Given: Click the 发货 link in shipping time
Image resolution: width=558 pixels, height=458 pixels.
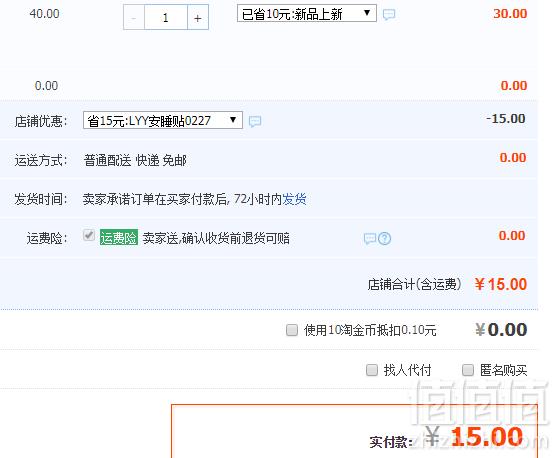Looking at the screenshot, I should coord(294,199).
